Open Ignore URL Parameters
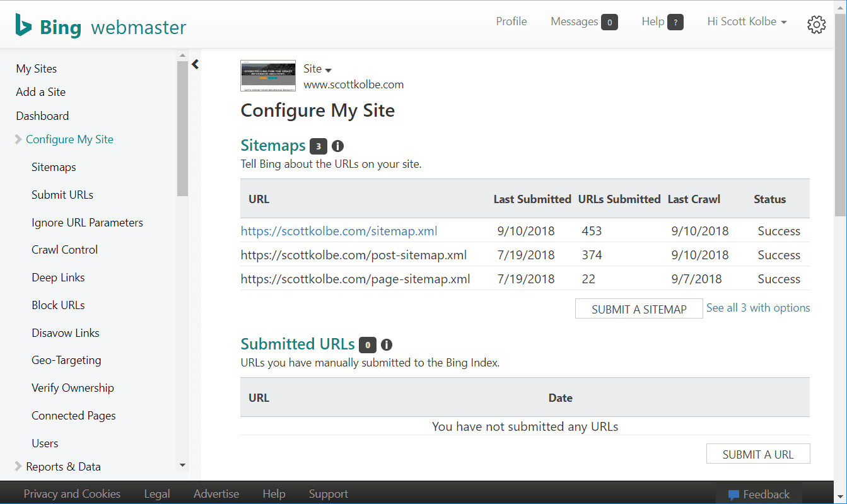847x504 pixels. click(x=87, y=223)
